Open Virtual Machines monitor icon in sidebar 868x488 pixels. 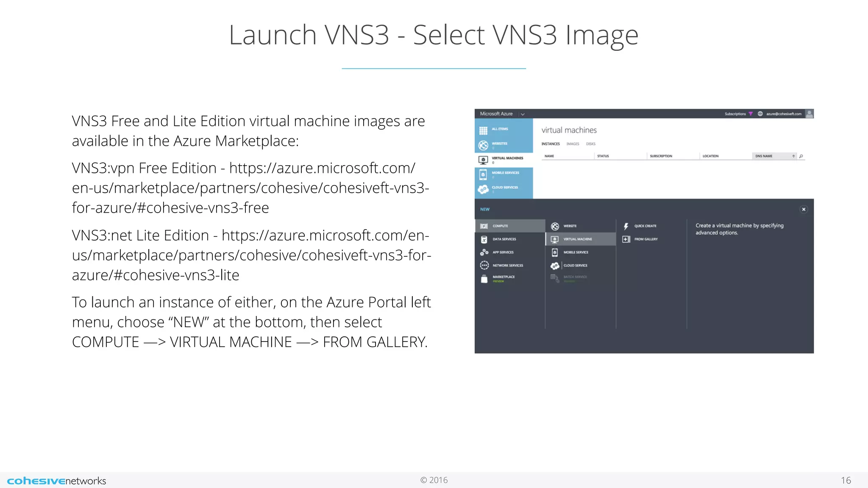click(x=483, y=160)
